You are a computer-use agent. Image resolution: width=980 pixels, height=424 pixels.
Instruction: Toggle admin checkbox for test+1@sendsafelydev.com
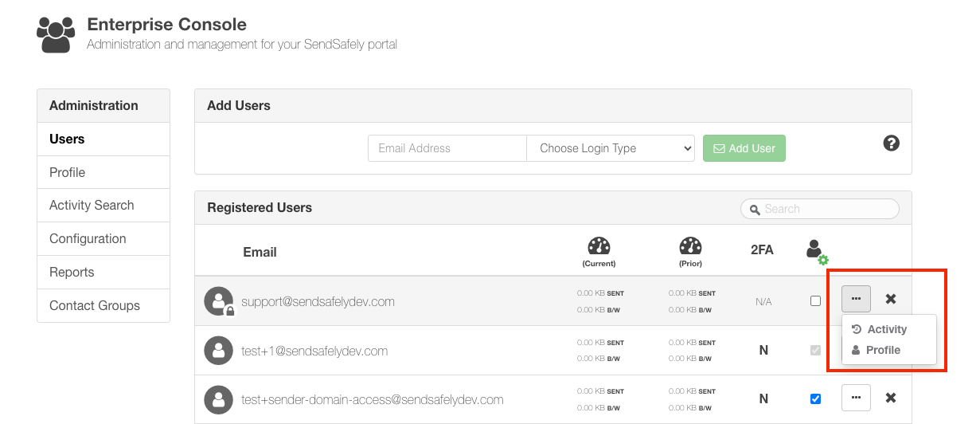coord(815,350)
